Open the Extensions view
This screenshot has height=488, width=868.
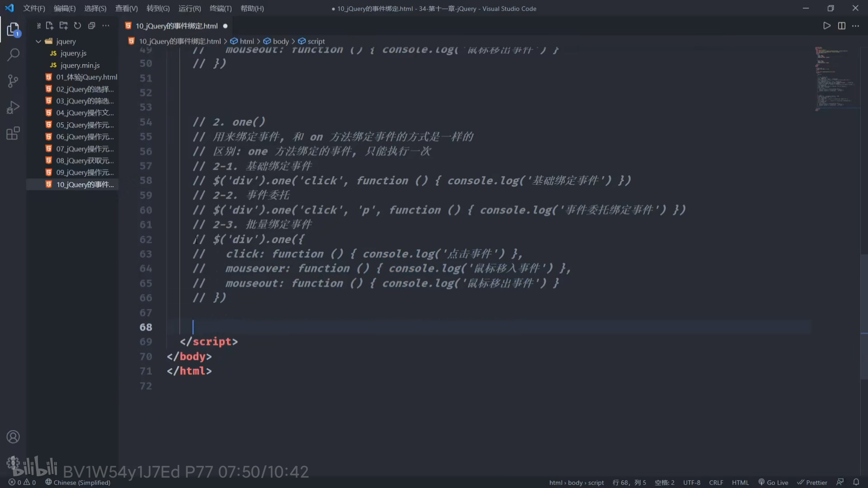tap(13, 133)
